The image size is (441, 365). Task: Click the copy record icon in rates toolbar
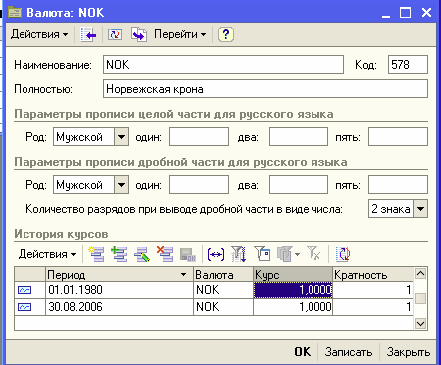119,254
